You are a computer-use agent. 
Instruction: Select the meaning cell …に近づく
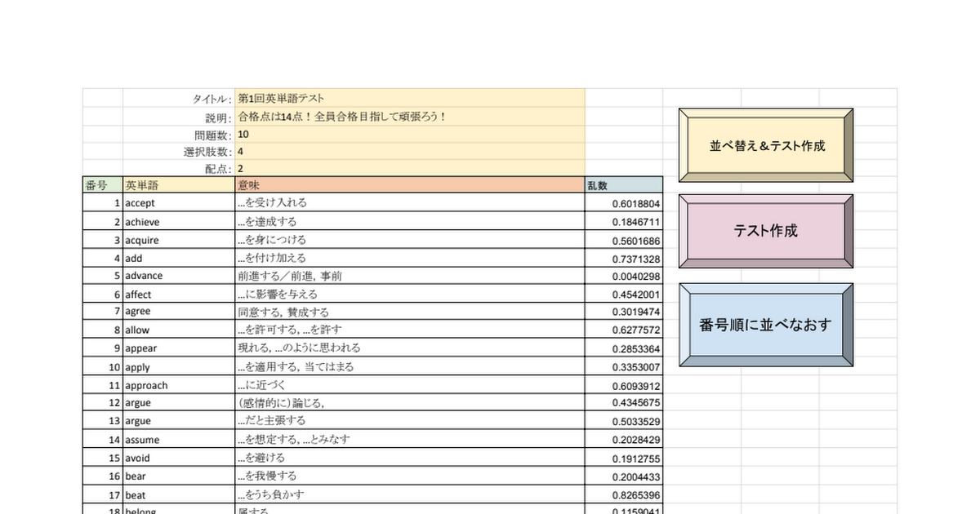410,384
